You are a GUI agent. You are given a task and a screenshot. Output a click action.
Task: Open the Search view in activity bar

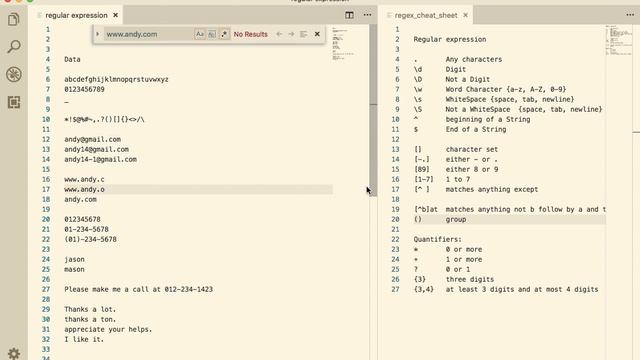coord(13,47)
